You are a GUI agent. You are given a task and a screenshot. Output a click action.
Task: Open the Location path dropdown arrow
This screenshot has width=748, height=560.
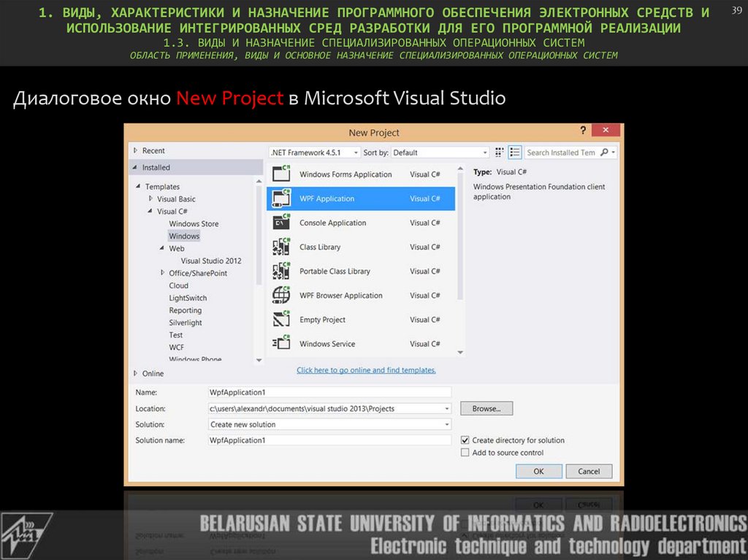point(447,409)
